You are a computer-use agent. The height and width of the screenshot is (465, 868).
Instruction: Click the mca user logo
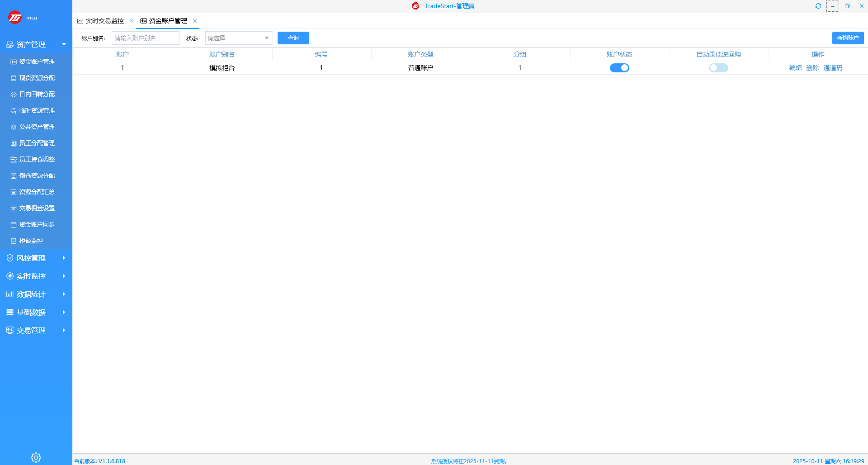[x=15, y=18]
